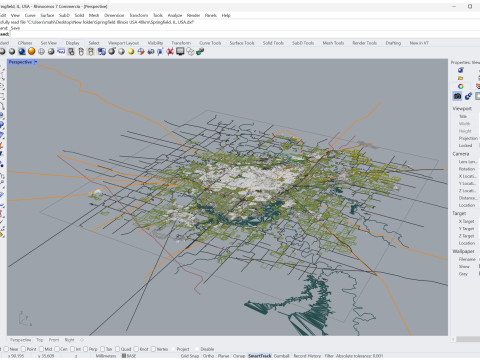Image resolution: width=480 pixels, height=360 pixels.
Task: Toggle Knot object snap checkbox
Action: 136,349
